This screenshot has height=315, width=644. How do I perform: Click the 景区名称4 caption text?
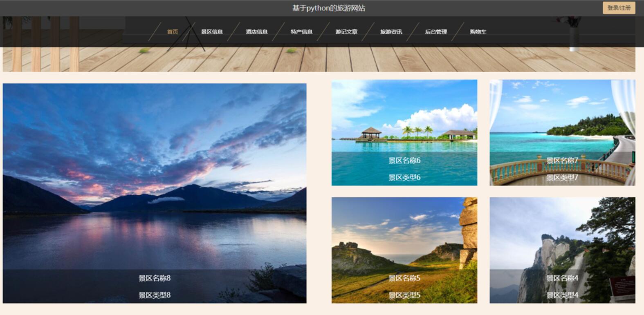pos(562,278)
